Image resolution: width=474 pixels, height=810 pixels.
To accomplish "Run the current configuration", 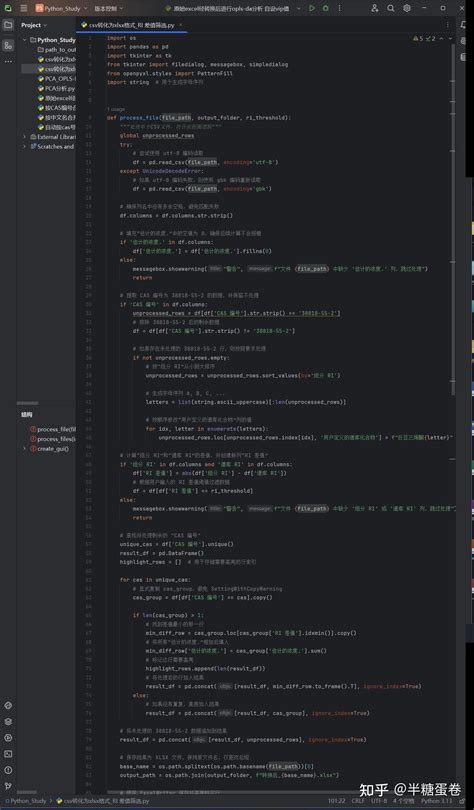I will (312, 8).
